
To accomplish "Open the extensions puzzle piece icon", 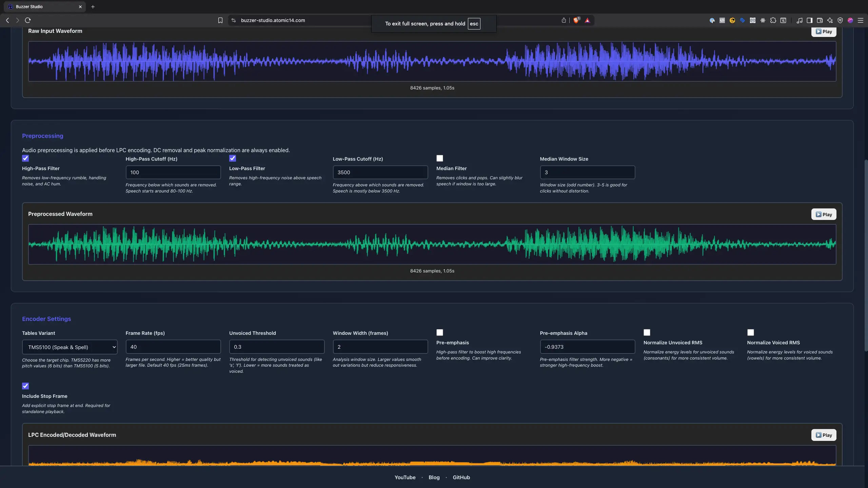I will pos(773,20).
